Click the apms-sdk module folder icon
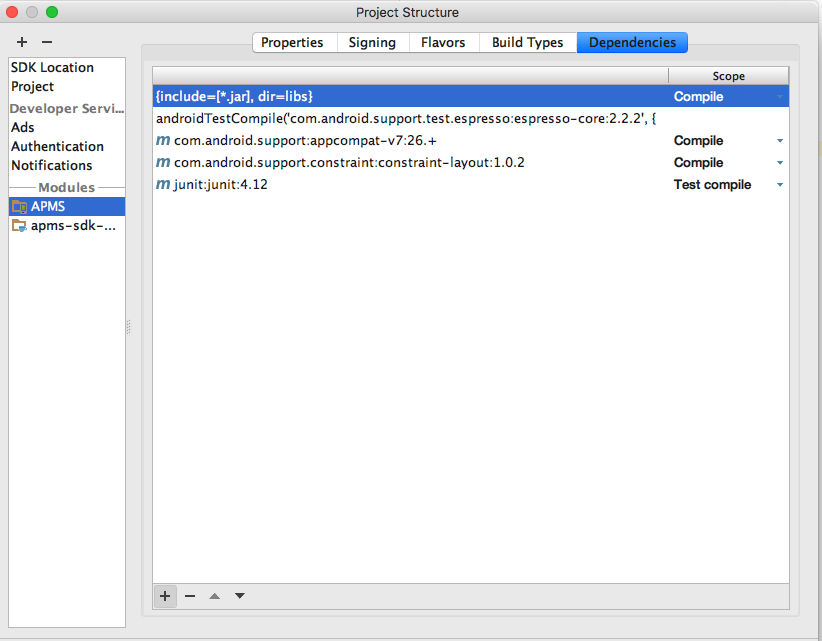This screenshot has width=822, height=641. (19, 226)
